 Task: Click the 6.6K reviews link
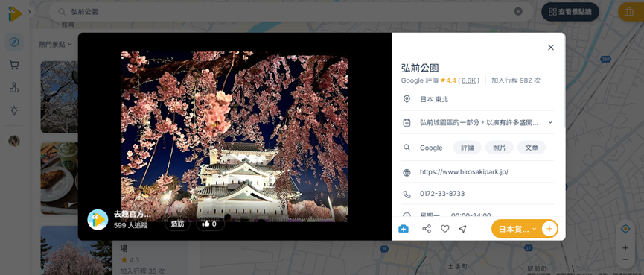468,80
